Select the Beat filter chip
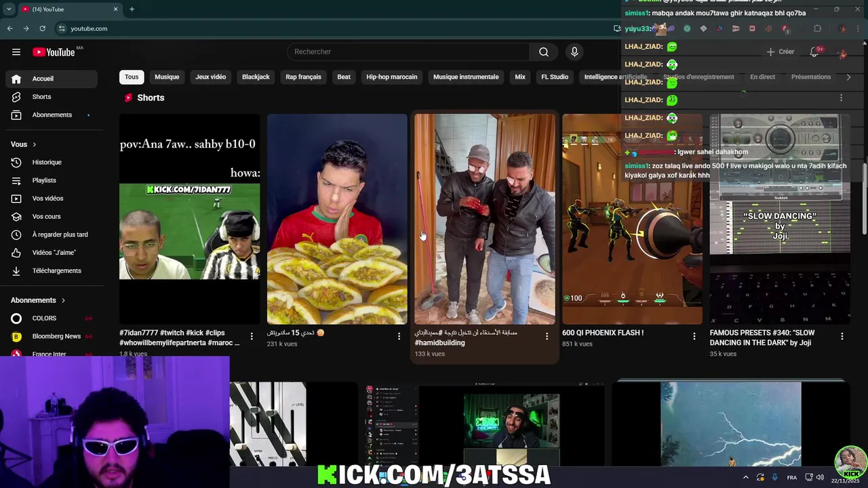This screenshot has height=488, width=868. 344,77
